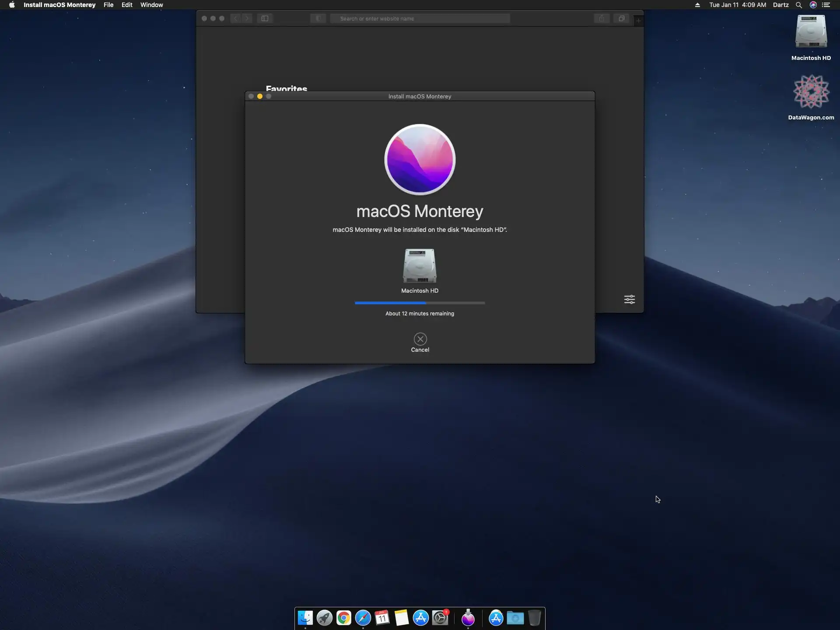Click Install macOS Monterey Dock icon
Image resolution: width=840 pixels, height=630 pixels.
point(468,618)
